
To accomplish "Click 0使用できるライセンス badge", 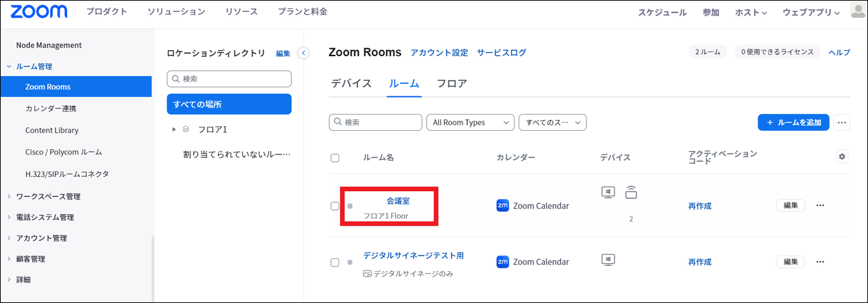I will click(x=777, y=52).
